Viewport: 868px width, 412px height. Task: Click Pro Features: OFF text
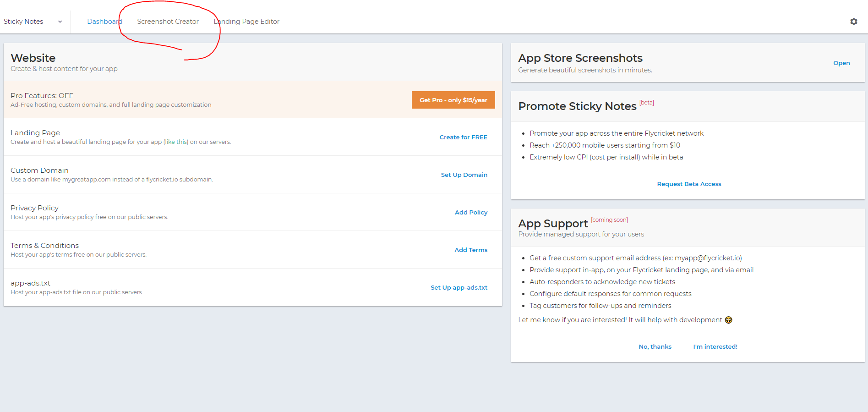tap(42, 95)
